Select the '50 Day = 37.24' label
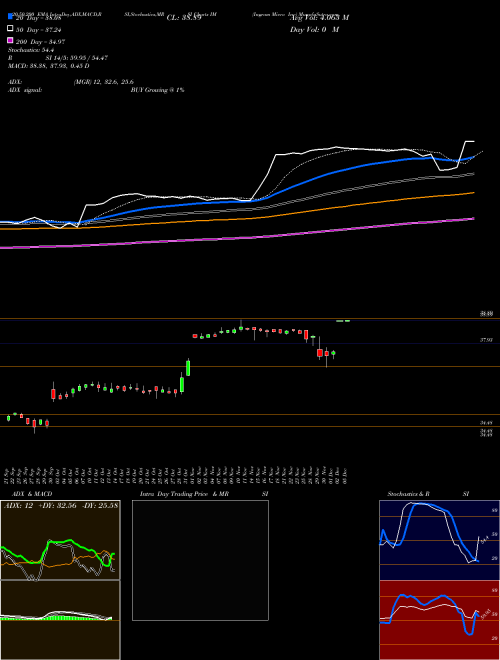 36,30
